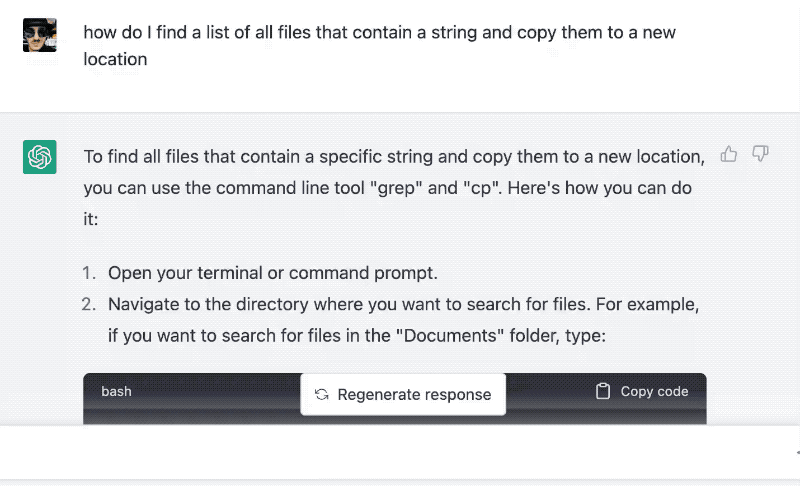Mark the response with thumbs down
Screen dimensions: 800x486
(760, 154)
